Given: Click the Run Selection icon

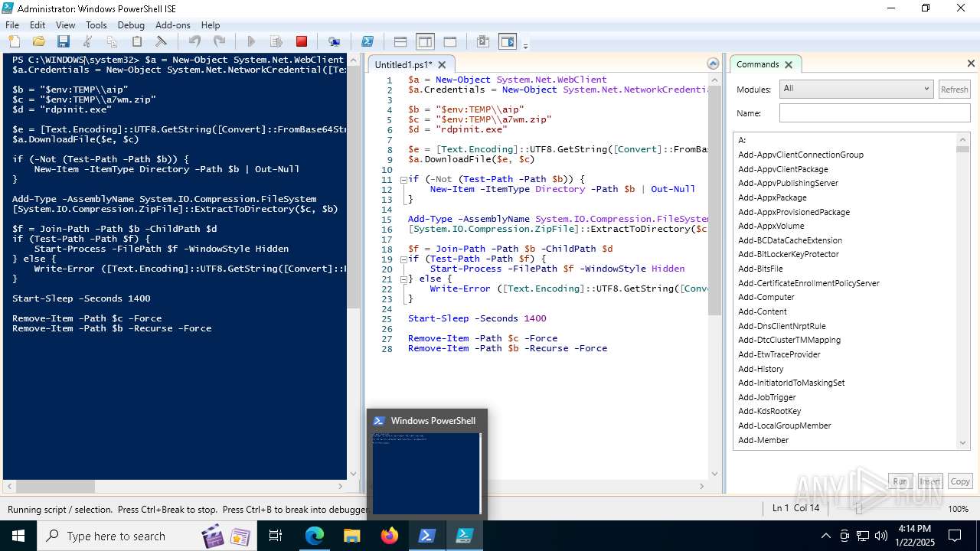Looking at the screenshot, I should tap(276, 41).
